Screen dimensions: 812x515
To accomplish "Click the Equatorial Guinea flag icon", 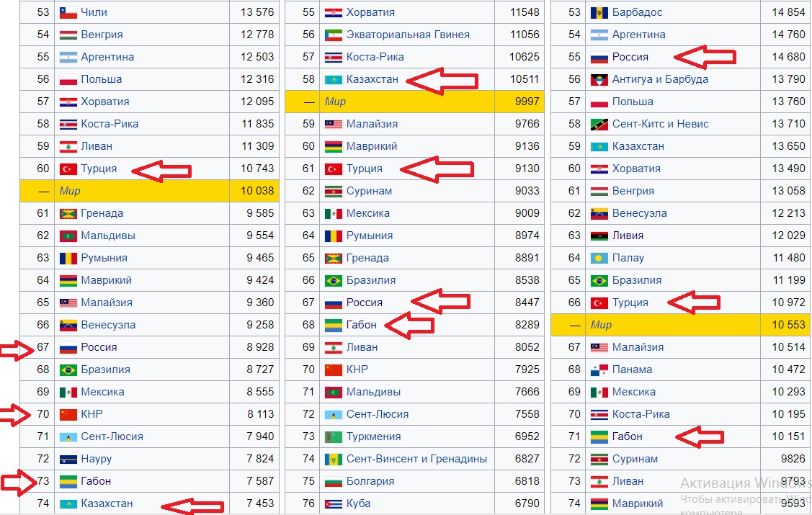I will click(334, 35).
